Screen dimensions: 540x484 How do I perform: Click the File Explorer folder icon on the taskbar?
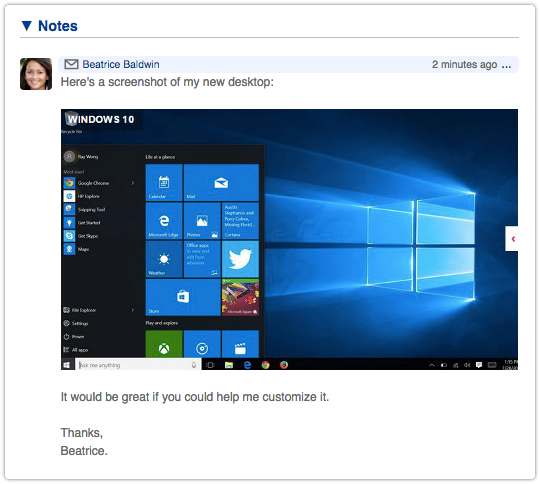pos(229,365)
